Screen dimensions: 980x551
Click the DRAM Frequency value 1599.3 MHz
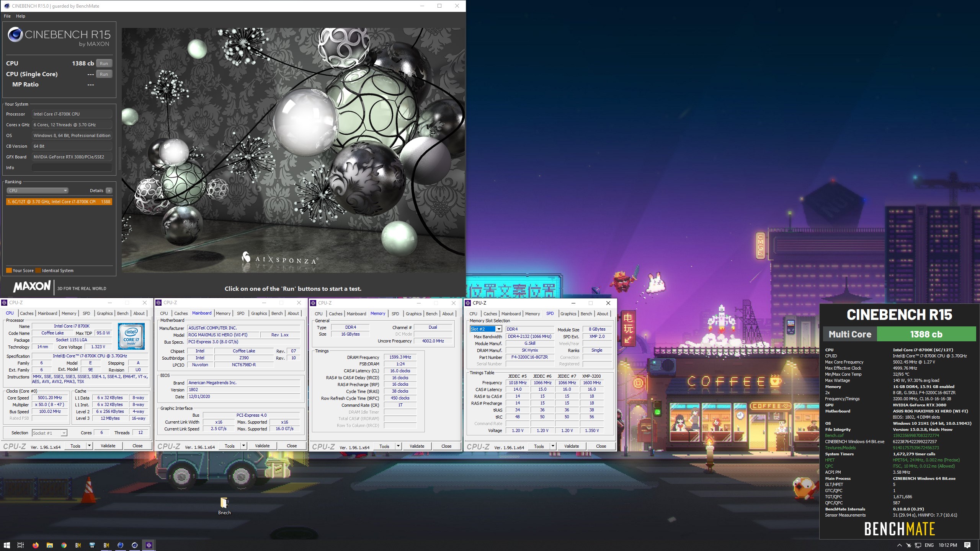click(400, 357)
